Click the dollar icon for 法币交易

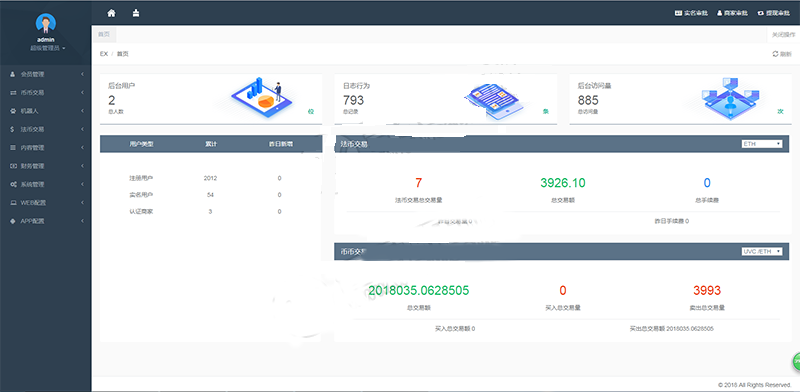[13, 129]
